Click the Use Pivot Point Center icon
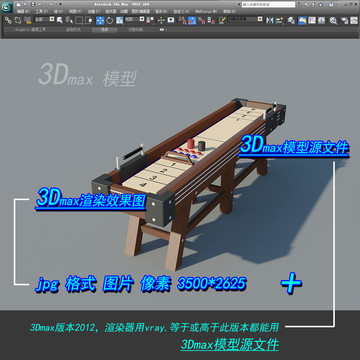 pos(150,20)
